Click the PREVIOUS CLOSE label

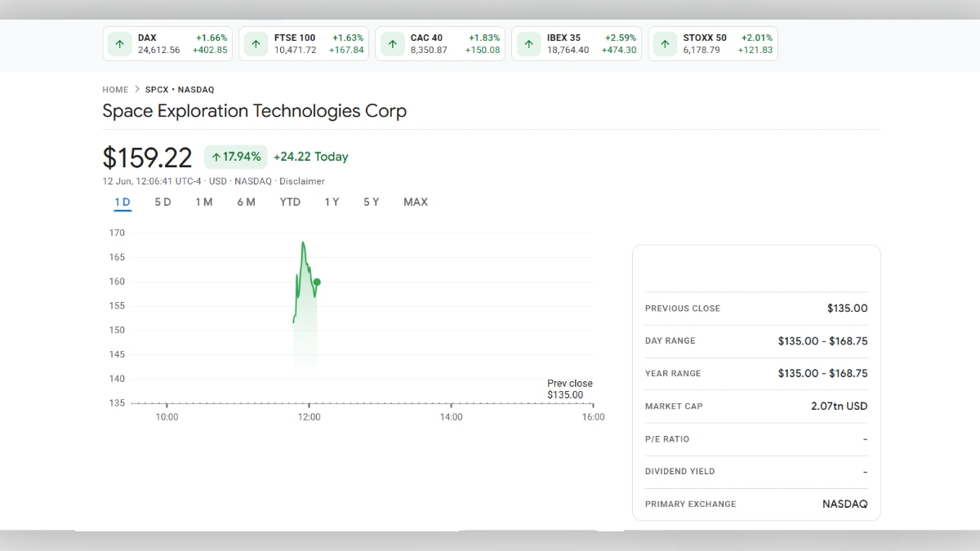pos(683,309)
